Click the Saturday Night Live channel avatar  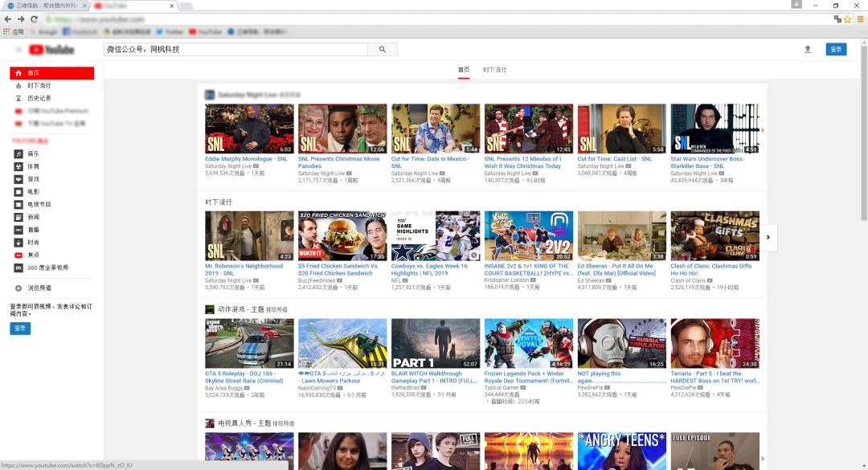click(209, 96)
